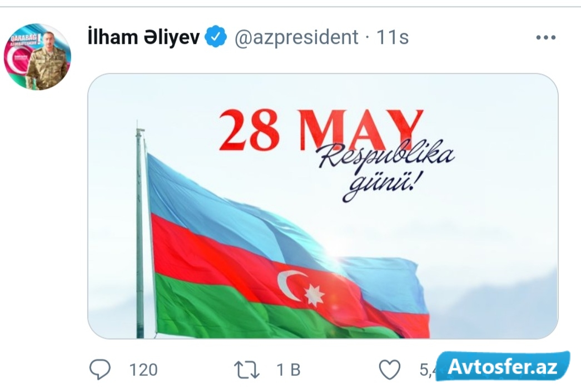The width and height of the screenshot is (581, 392).
Task: Click the İlham Əliyev display name
Action: click(144, 37)
